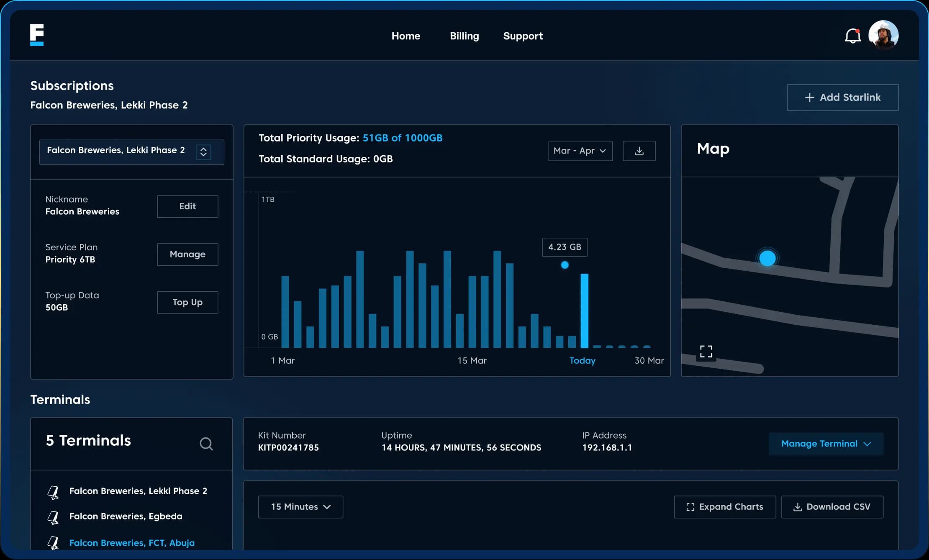The height and width of the screenshot is (560, 929).
Task: Click Top Up for data
Action: click(x=187, y=302)
